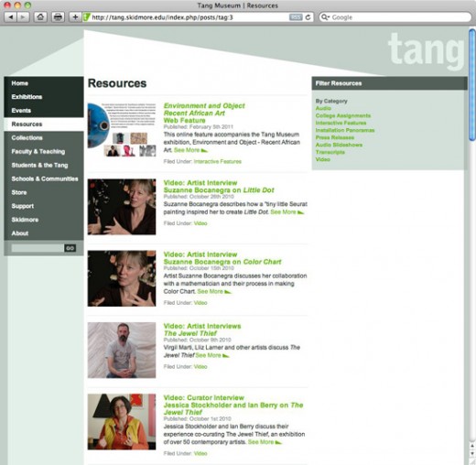Viewport: 476px width, 465px height.
Task: Click Video tag under Color Chart post
Action: click(x=200, y=303)
